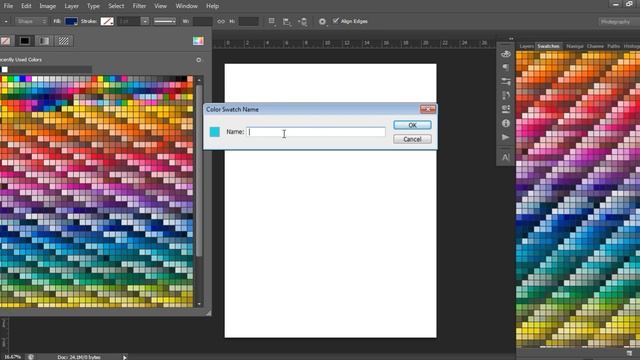640x360 pixels.
Task: Open the Path operations icon
Action: [x=271, y=21]
